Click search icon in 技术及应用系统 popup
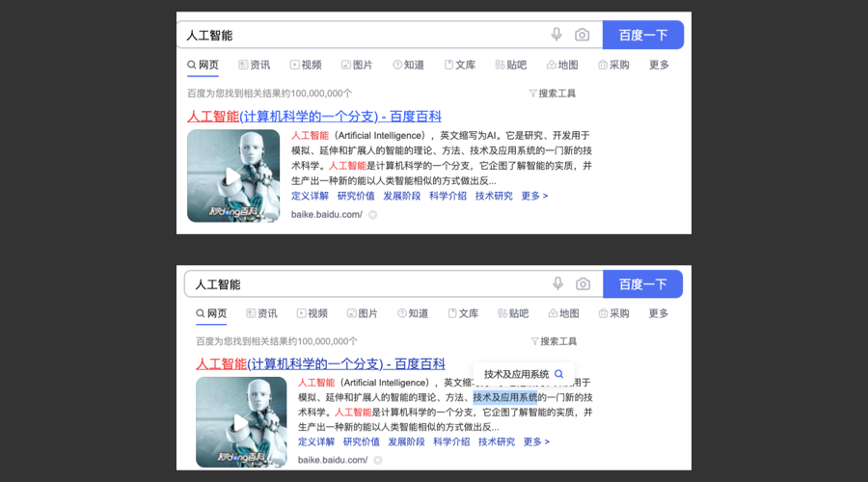 (559, 374)
